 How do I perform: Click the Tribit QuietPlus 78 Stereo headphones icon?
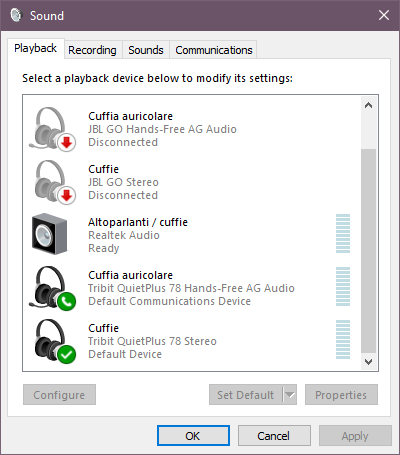point(55,341)
